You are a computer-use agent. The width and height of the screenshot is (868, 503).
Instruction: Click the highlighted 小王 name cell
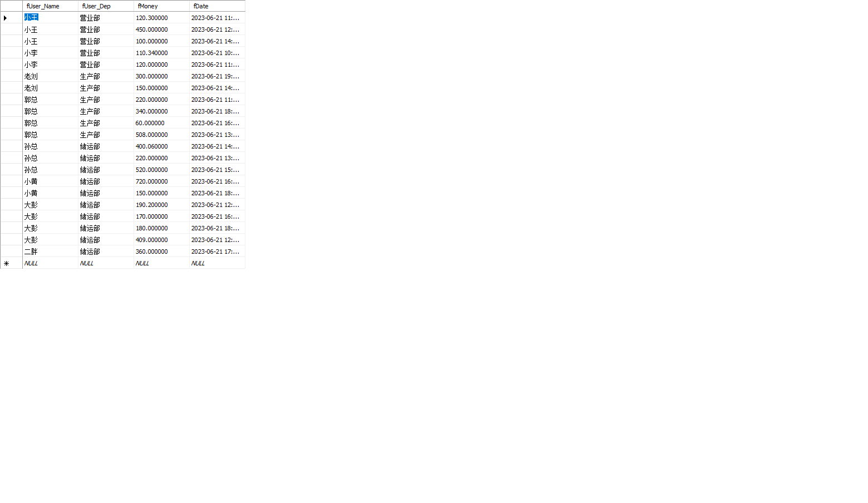click(50, 18)
